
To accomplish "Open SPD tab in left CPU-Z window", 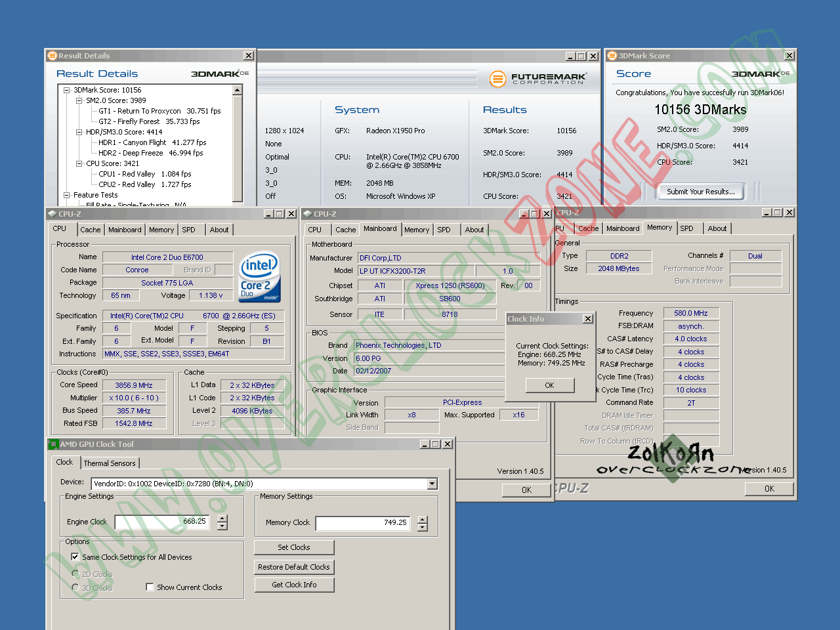I will [x=189, y=230].
